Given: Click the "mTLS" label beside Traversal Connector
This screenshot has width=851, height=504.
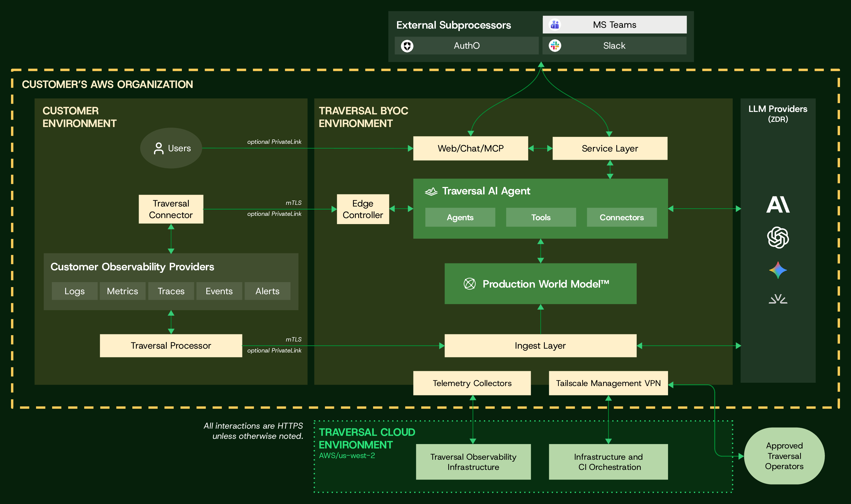Looking at the screenshot, I should click(293, 203).
